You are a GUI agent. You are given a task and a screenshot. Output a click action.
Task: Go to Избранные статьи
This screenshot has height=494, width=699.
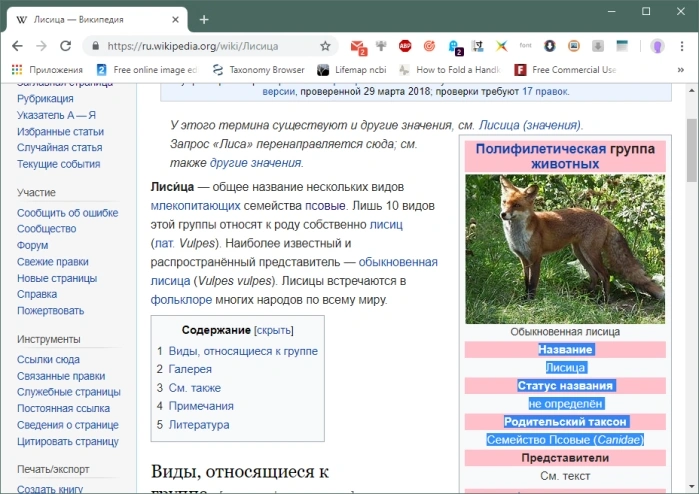pos(60,132)
